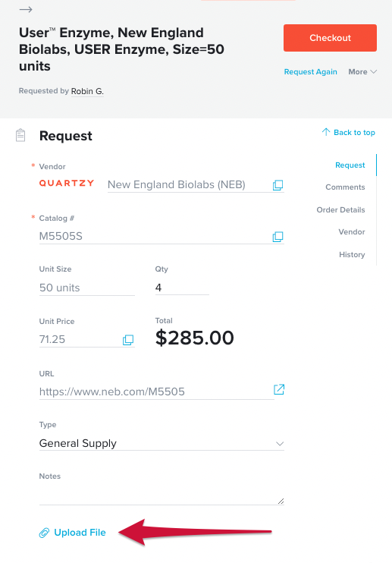Copy the vendor name with copy icon
This screenshot has height=563, width=392.
[x=278, y=185]
